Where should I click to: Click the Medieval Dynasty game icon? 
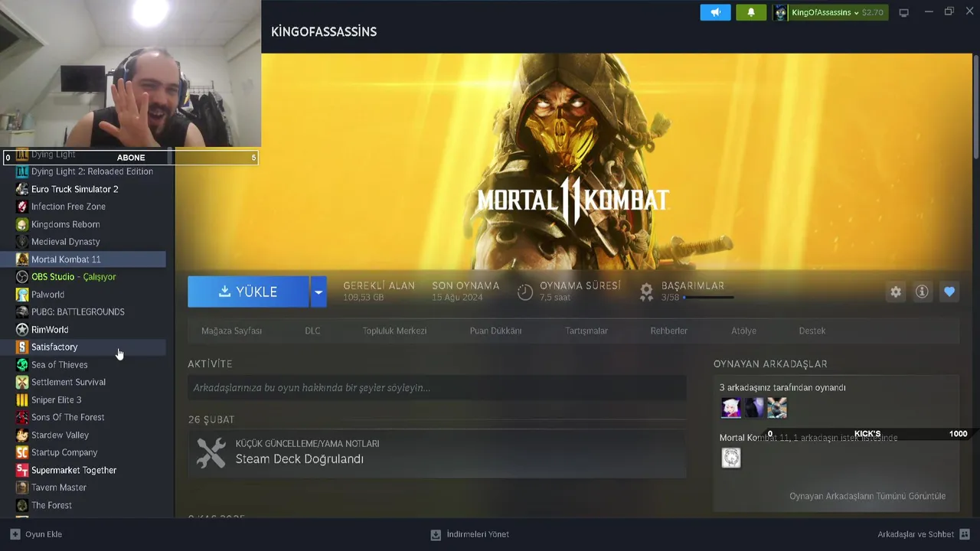click(x=22, y=242)
